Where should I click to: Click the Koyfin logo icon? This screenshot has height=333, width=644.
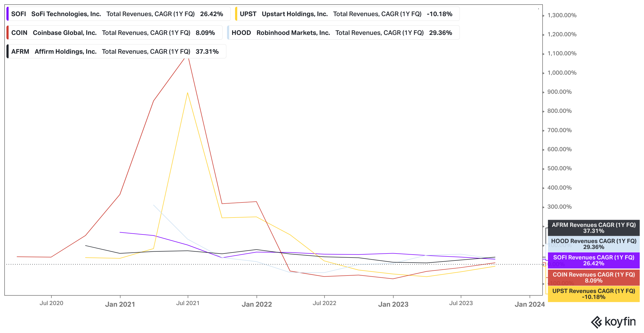click(596, 322)
